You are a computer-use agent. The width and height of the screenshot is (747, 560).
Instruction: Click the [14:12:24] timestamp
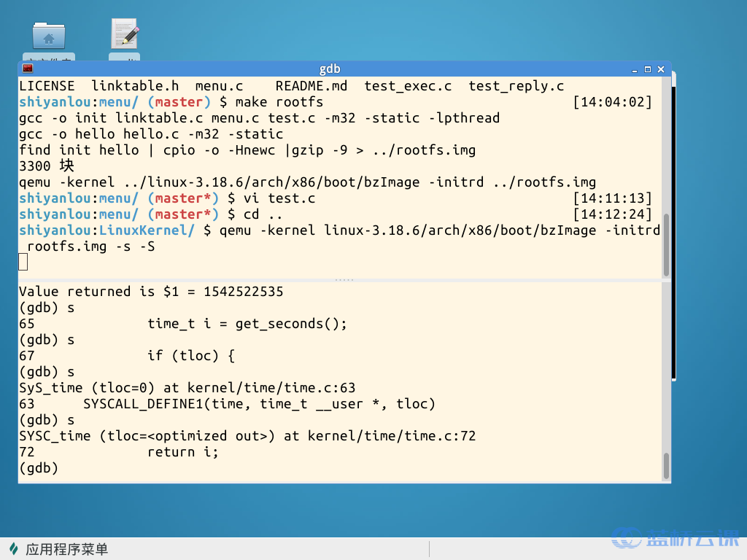tap(612, 214)
